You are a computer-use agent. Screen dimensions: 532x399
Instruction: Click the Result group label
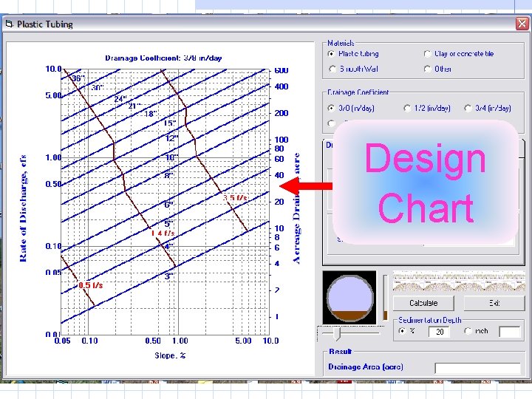(x=341, y=351)
